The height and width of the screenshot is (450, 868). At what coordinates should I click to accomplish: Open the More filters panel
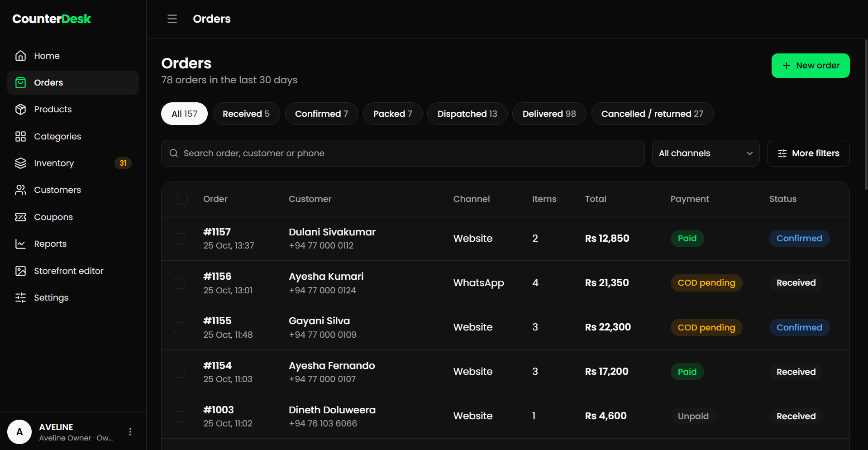click(x=808, y=153)
